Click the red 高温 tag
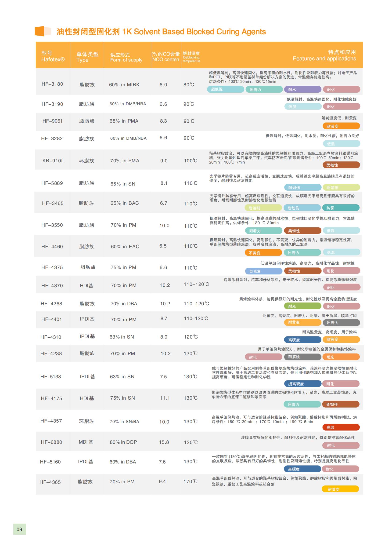392x536 pixels. click(341, 427)
